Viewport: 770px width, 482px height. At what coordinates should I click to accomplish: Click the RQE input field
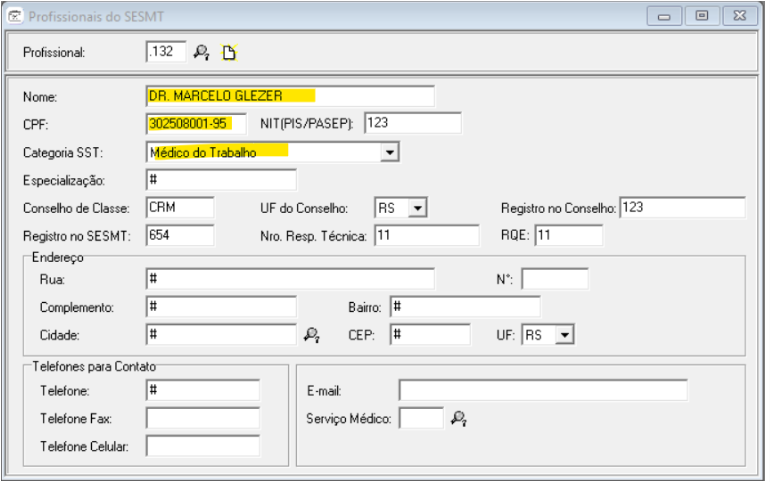567,236
